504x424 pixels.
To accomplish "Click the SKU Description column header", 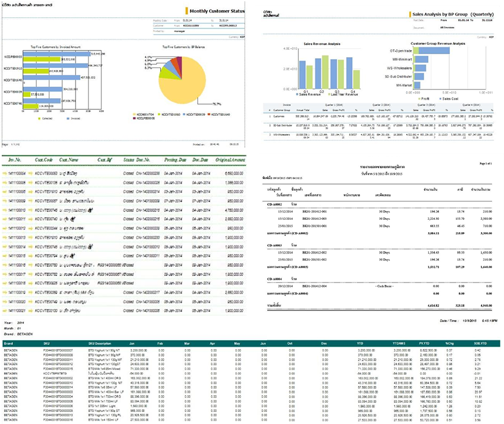I will point(100,343).
